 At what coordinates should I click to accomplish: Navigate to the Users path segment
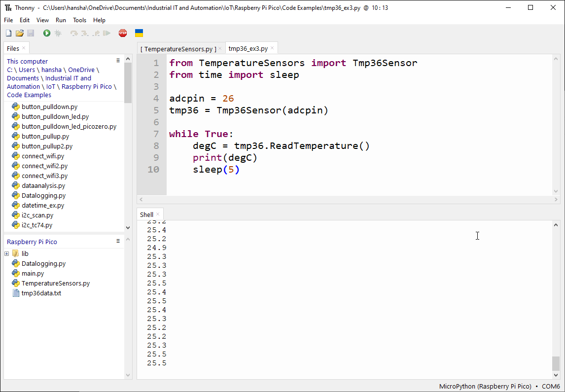pyautogui.click(x=27, y=70)
